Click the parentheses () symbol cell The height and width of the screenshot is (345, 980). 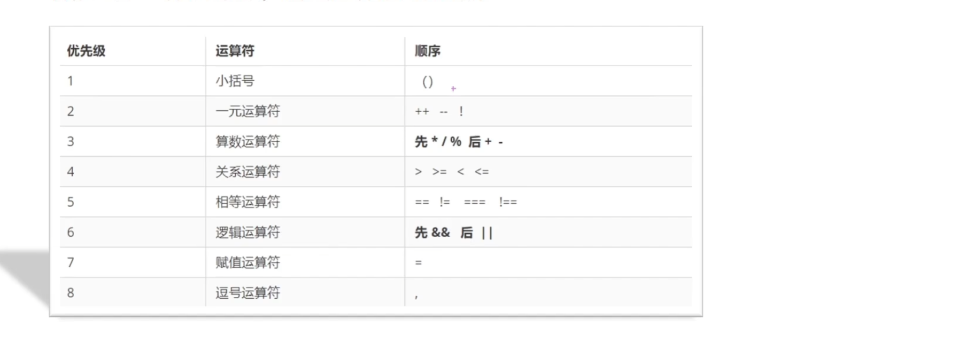427,81
